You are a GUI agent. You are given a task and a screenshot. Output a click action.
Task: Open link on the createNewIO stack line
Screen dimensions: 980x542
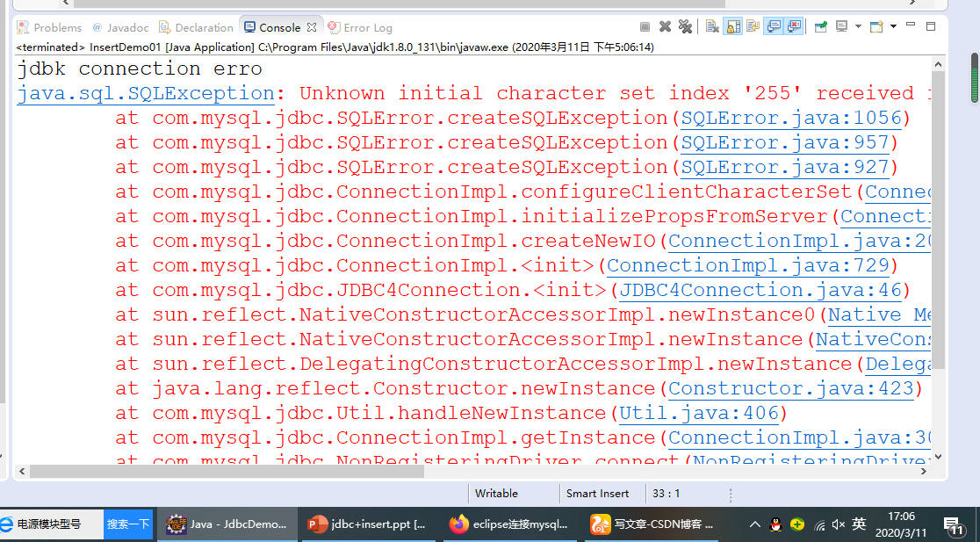(x=799, y=242)
